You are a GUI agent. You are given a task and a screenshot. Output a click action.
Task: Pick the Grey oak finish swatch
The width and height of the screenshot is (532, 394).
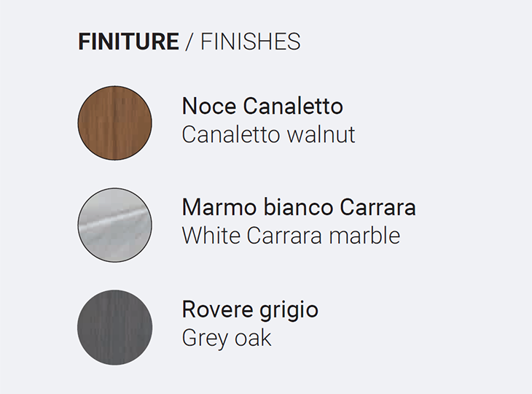[114, 328]
